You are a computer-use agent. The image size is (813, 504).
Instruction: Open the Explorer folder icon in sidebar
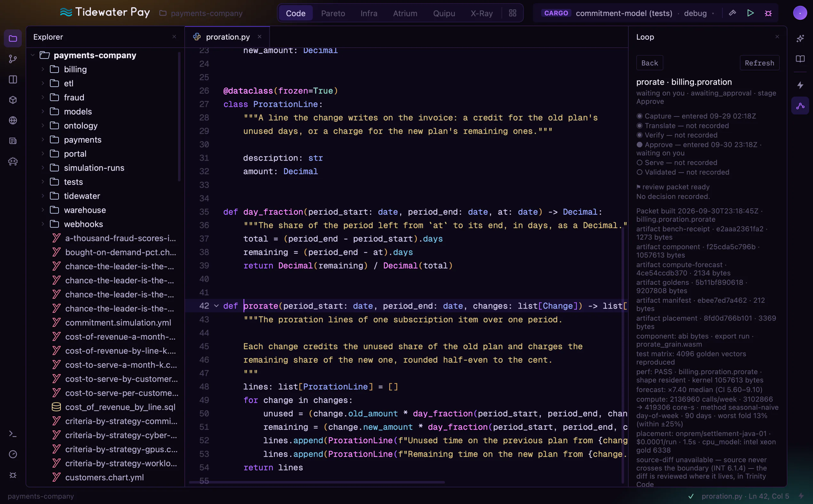(x=13, y=38)
